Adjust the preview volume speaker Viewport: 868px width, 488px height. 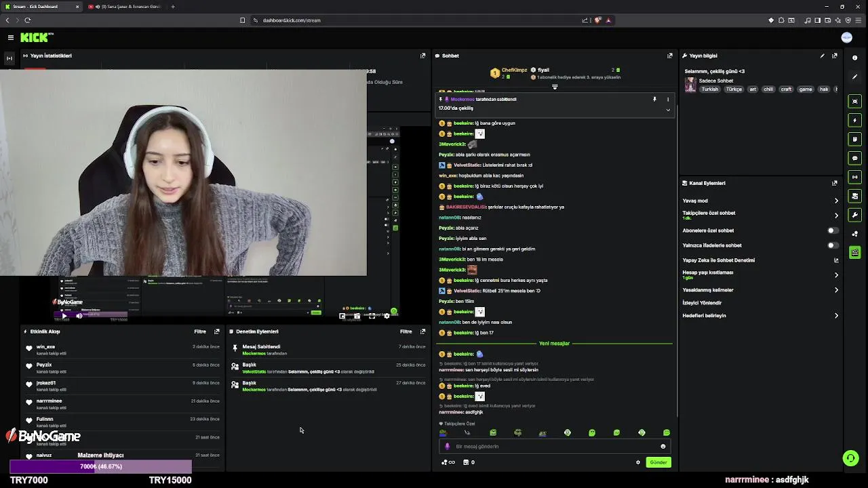(79, 315)
